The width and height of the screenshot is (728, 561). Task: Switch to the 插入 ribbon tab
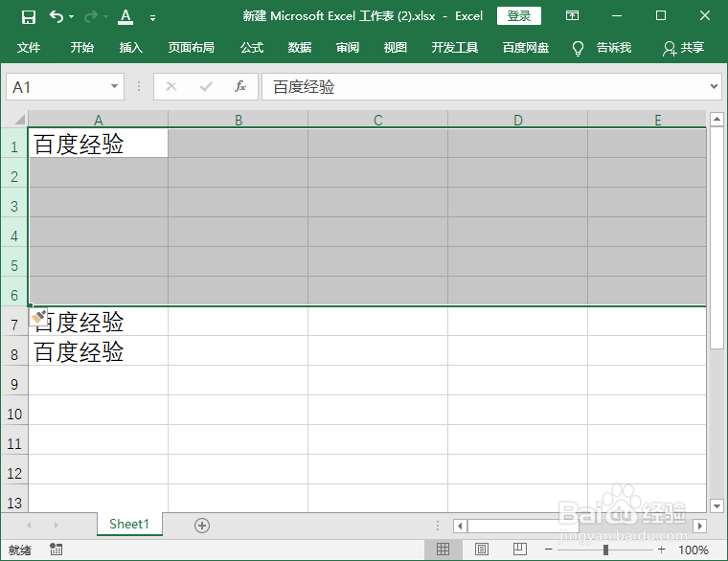tap(130, 47)
